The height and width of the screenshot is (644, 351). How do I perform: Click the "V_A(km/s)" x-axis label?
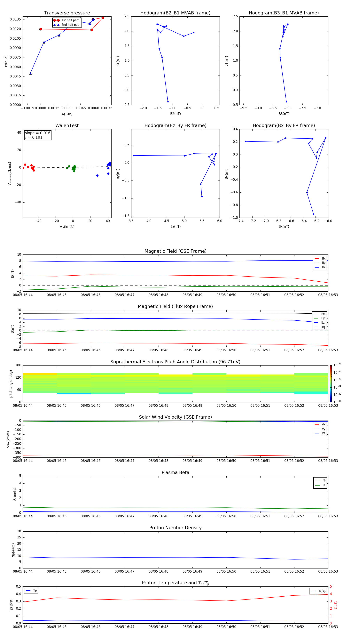(67, 227)
